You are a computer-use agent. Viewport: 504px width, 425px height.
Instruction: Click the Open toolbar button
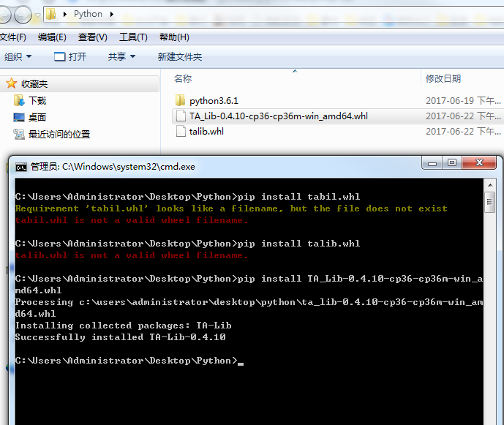tap(70, 56)
